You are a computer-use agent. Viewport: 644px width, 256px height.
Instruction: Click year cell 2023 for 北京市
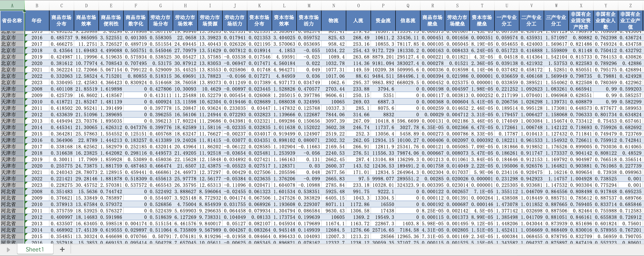coord(36,82)
